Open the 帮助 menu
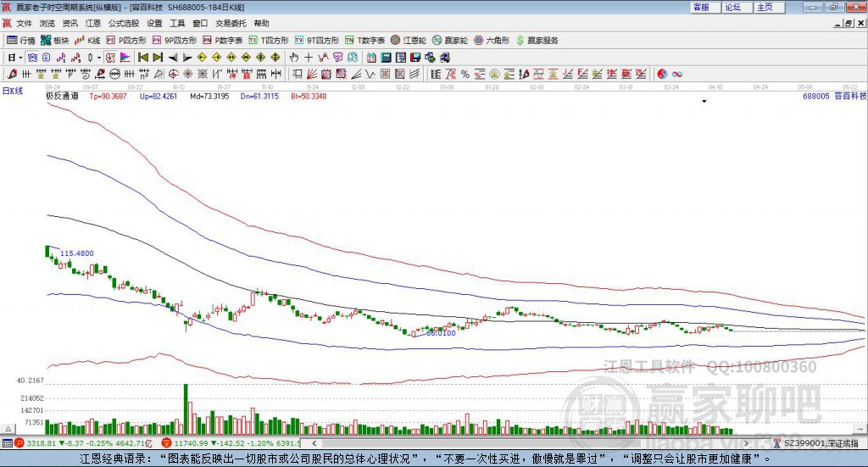868x467 pixels. (x=261, y=23)
